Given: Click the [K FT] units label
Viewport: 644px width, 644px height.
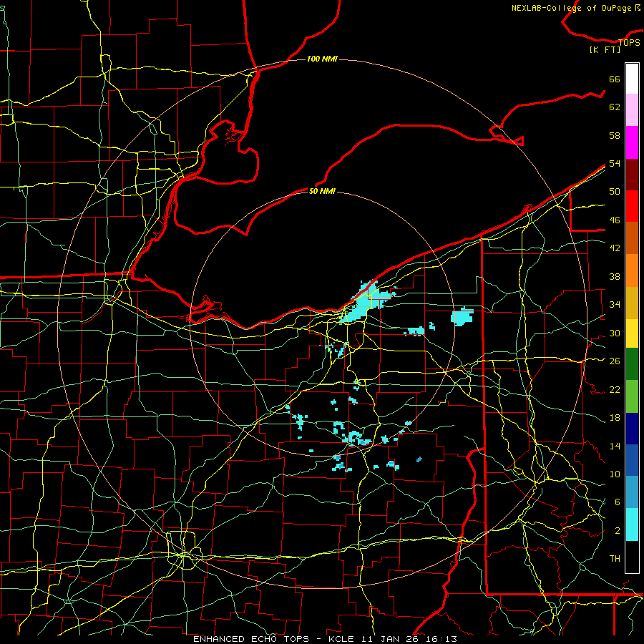Looking at the screenshot, I should click(x=605, y=50).
